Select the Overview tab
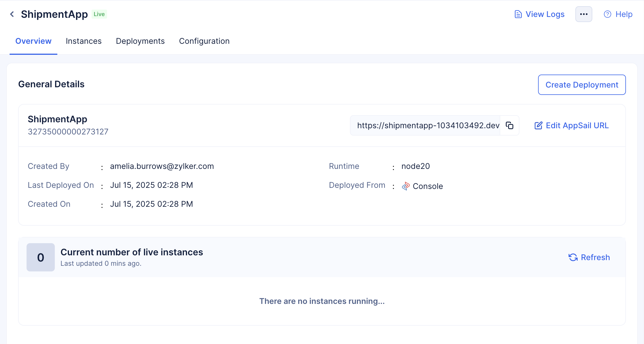Screen dimensions: 644x344 click(33, 41)
